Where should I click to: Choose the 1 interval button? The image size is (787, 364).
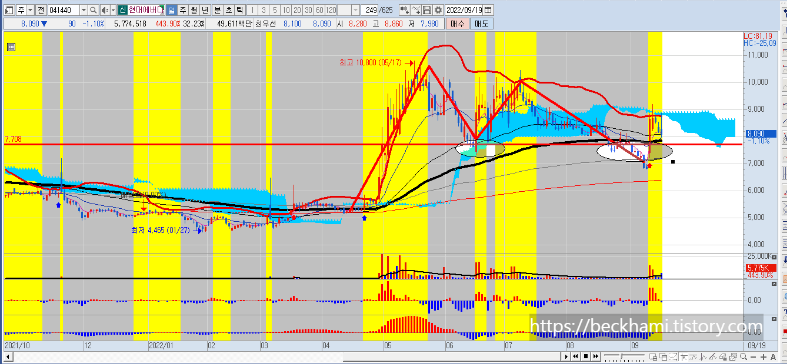252,10
